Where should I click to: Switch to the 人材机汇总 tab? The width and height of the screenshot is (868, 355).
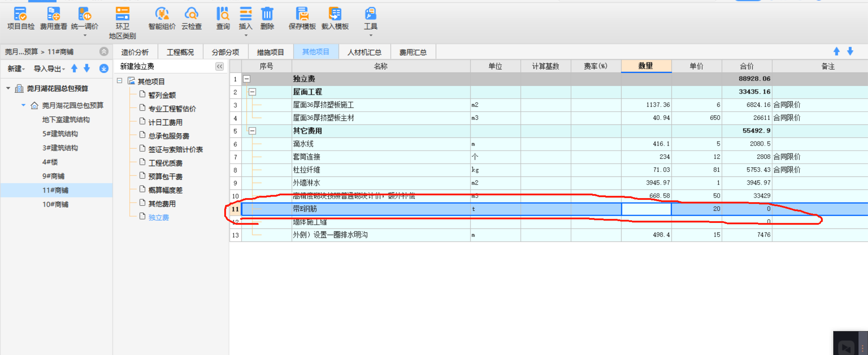(x=364, y=52)
